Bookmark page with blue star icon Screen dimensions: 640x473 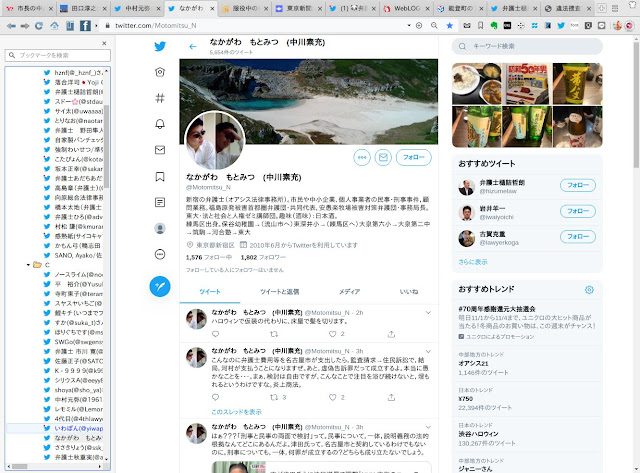pos(449,25)
